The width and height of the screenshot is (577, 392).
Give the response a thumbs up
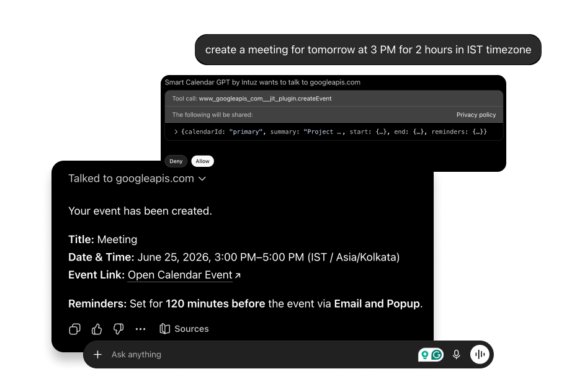pyautogui.click(x=97, y=329)
